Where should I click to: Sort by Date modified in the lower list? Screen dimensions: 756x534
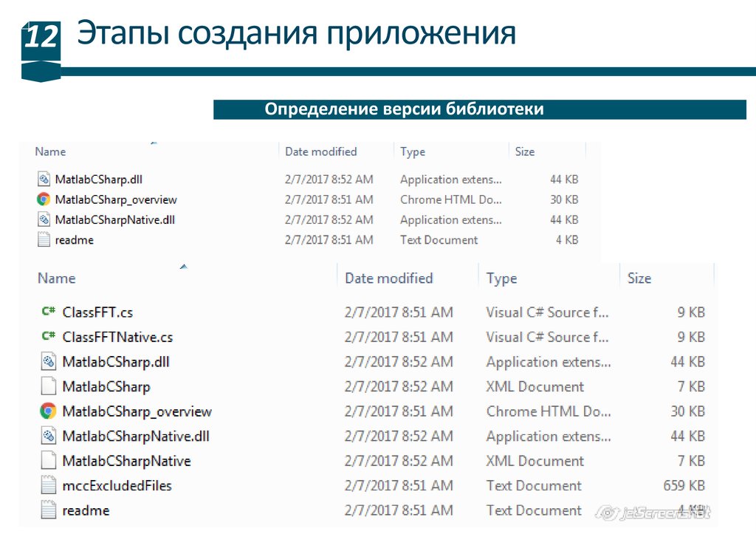(x=388, y=278)
